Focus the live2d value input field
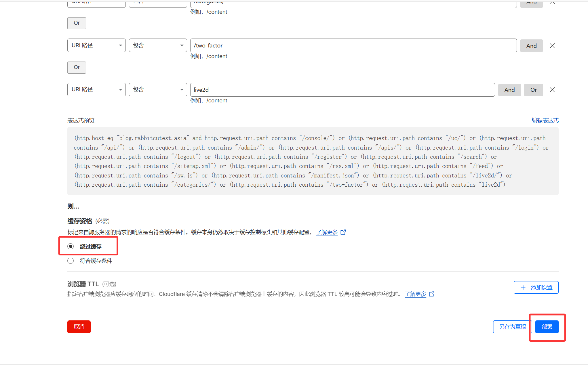Screen dimensions: 588x369 pos(342,90)
